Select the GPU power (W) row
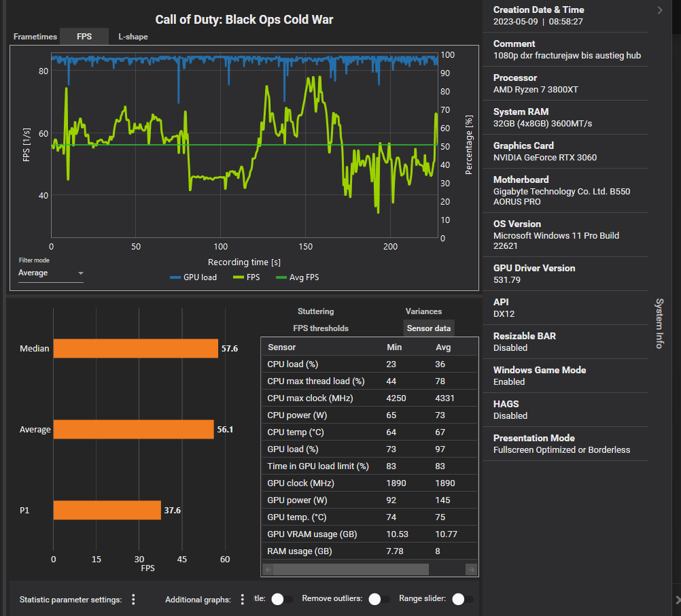Screen dimensions: 681x616 pyautogui.click(x=370, y=500)
